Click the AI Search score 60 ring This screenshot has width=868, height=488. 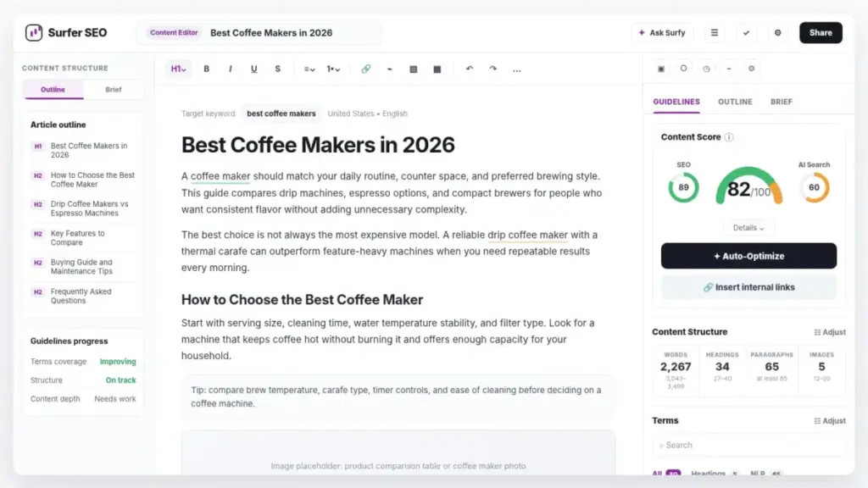point(815,187)
